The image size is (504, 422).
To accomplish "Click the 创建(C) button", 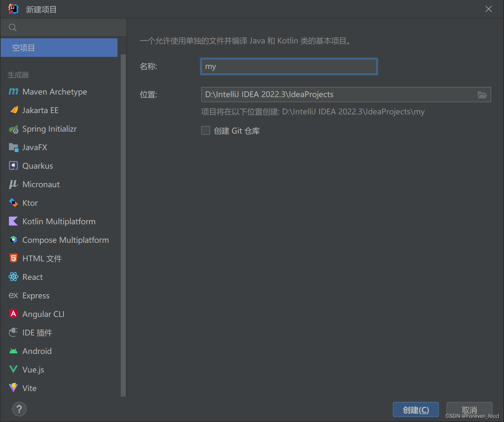I will click(x=416, y=410).
